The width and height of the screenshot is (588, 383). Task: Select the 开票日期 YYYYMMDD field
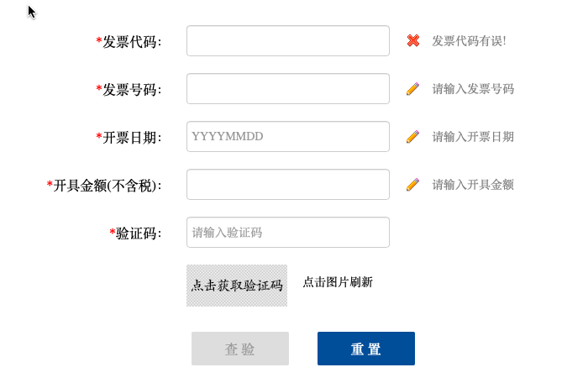287,137
